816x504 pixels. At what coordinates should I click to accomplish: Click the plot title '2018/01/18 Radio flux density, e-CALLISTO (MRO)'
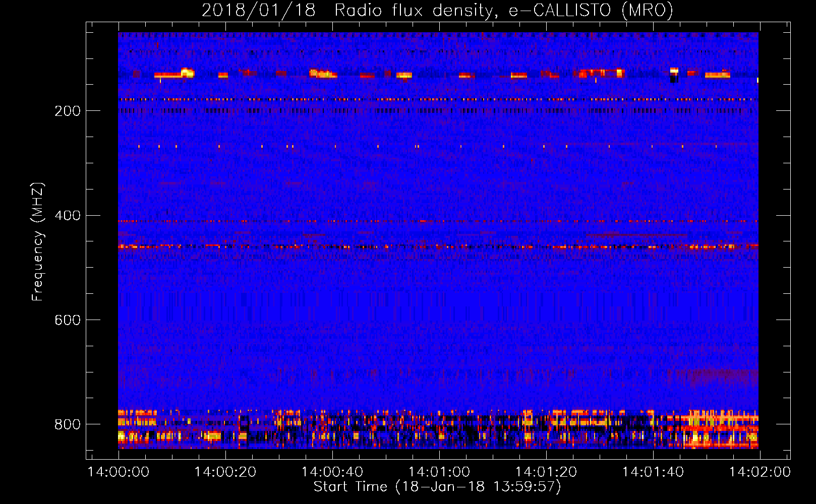[x=437, y=10]
